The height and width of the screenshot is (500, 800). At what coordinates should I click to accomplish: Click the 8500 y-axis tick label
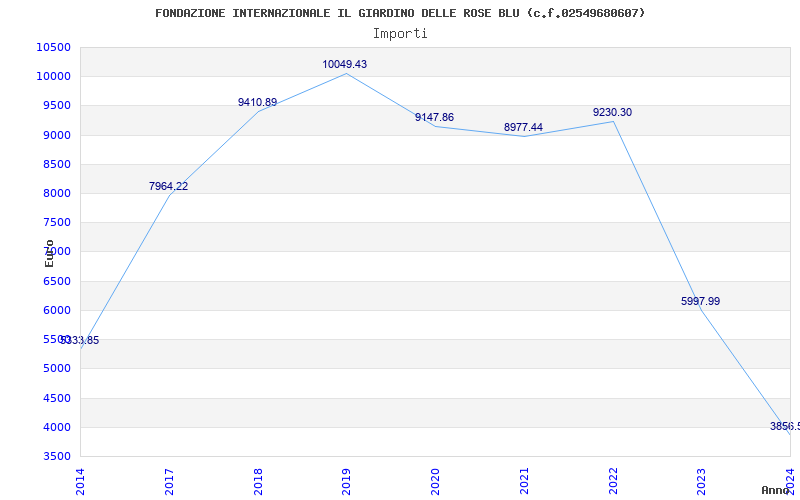coord(56,164)
